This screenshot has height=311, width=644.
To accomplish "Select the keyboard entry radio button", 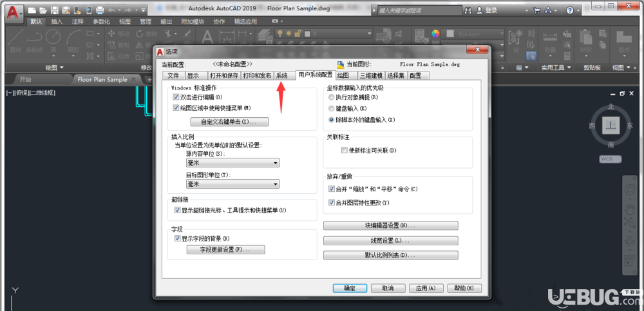I will [x=332, y=108].
